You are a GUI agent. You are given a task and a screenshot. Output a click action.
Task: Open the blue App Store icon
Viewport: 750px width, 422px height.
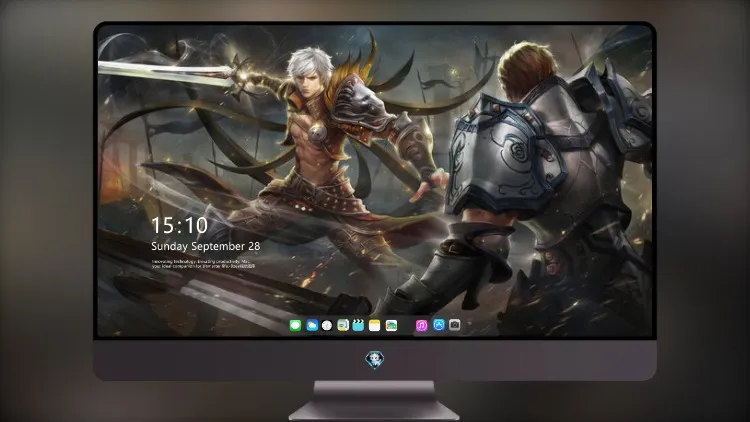pos(439,325)
